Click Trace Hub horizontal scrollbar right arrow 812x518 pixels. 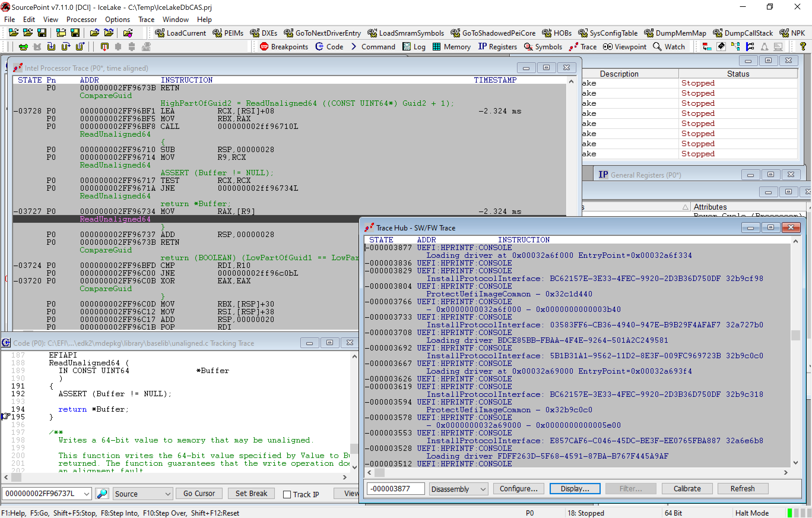pos(786,473)
